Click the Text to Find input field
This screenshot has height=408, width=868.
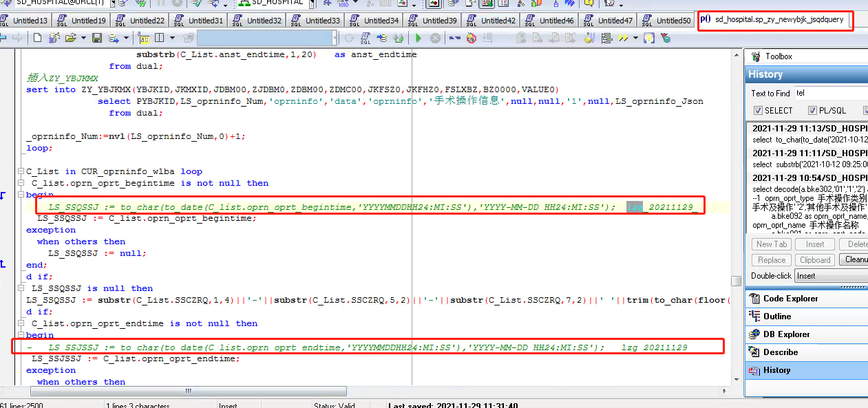[x=831, y=93]
